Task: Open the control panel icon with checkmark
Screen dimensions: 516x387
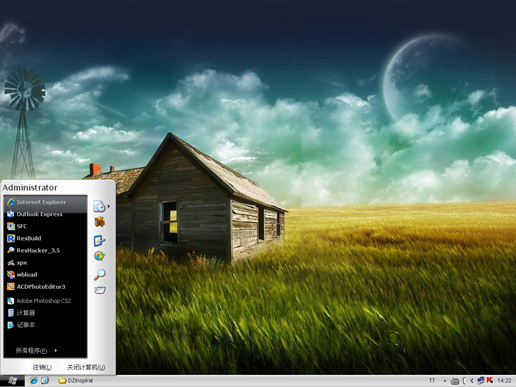Action: (99, 240)
